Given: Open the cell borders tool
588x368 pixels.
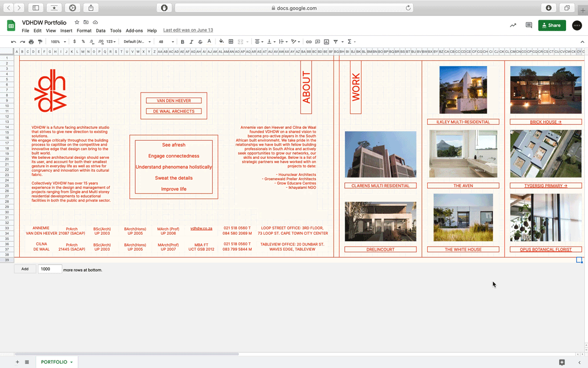Looking at the screenshot, I should [231, 42].
